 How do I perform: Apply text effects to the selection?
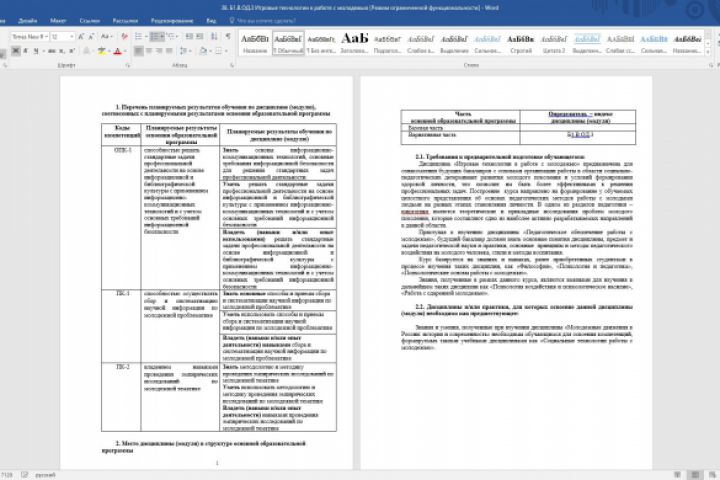coord(86,51)
